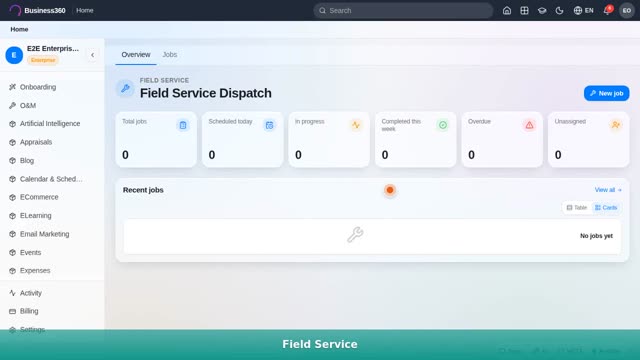Click the graduation cap learning icon
640x360 pixels.
coord(542,11)
